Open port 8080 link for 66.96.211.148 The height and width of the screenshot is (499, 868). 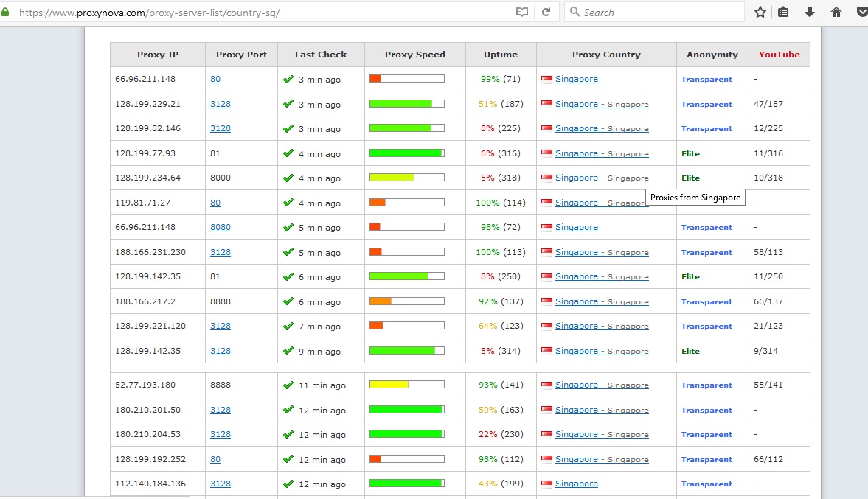click(221, 227)
